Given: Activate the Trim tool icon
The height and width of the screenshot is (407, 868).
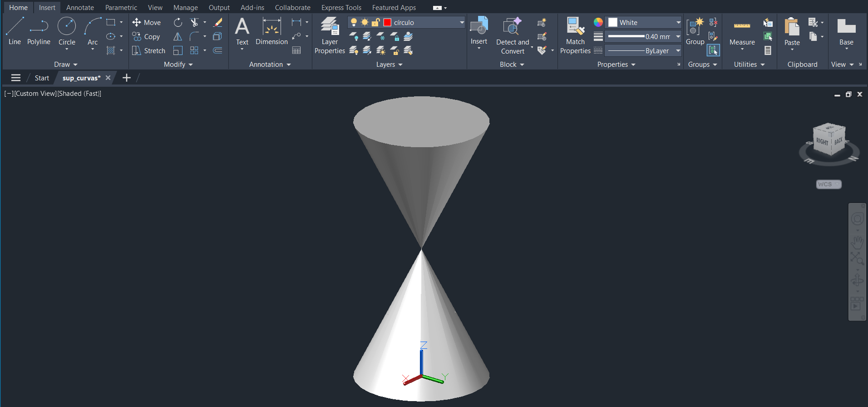Looking at the screenshot, I should tap(194, 22).
